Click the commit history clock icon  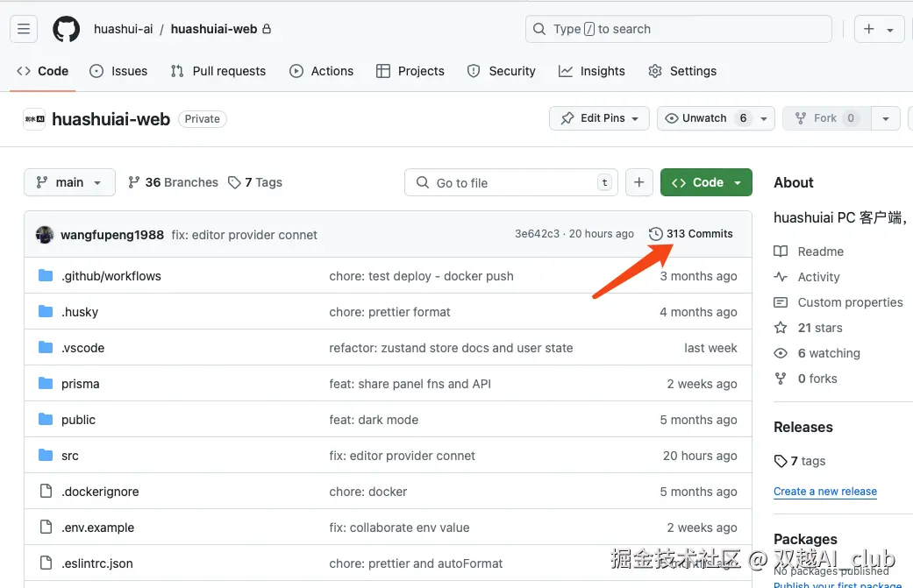tap(655, 234)
